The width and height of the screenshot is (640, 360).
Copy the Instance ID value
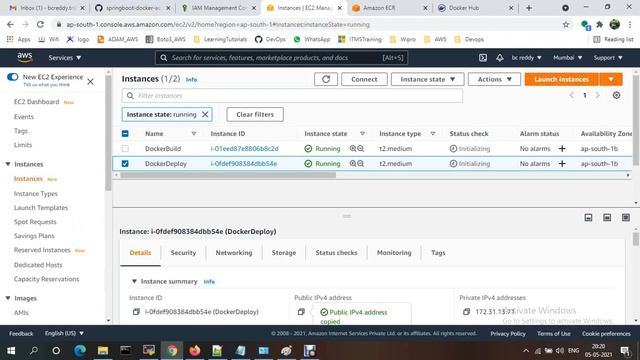click(x=136, y=312)
